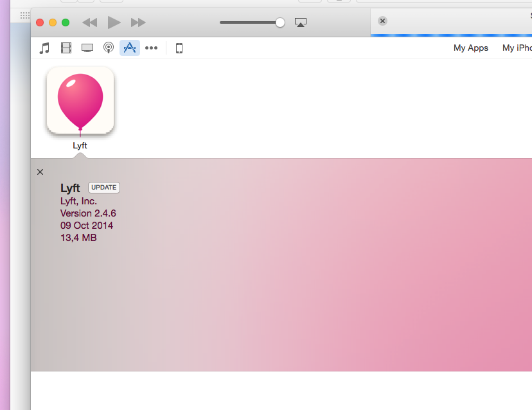Show more media types (three dots)
This screenshot has width=532, height=410.
152,48
